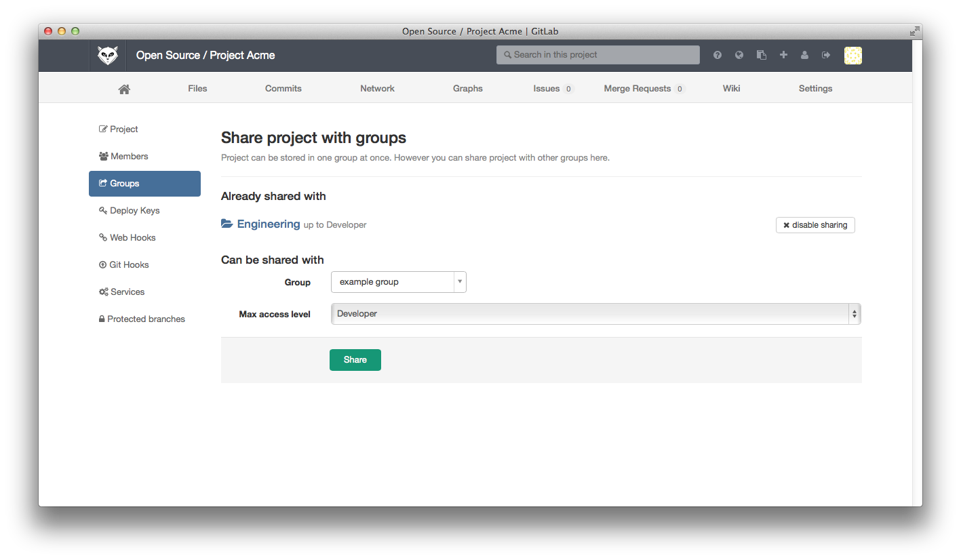Switch to the Merge Requests tab

[x=638, y=88]
